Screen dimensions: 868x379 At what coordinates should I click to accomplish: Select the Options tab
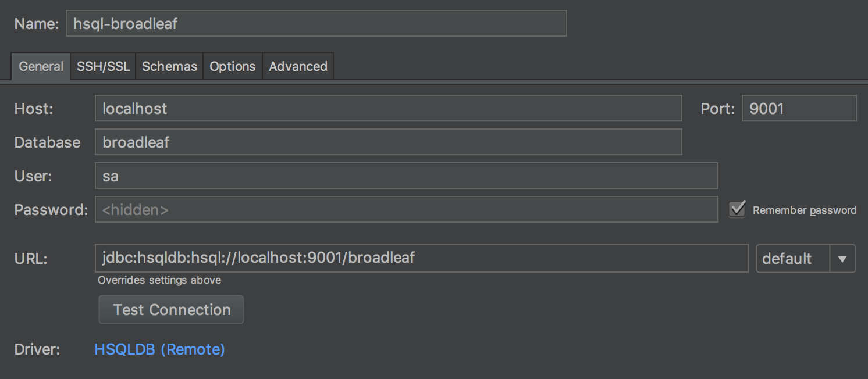point(232,66)
